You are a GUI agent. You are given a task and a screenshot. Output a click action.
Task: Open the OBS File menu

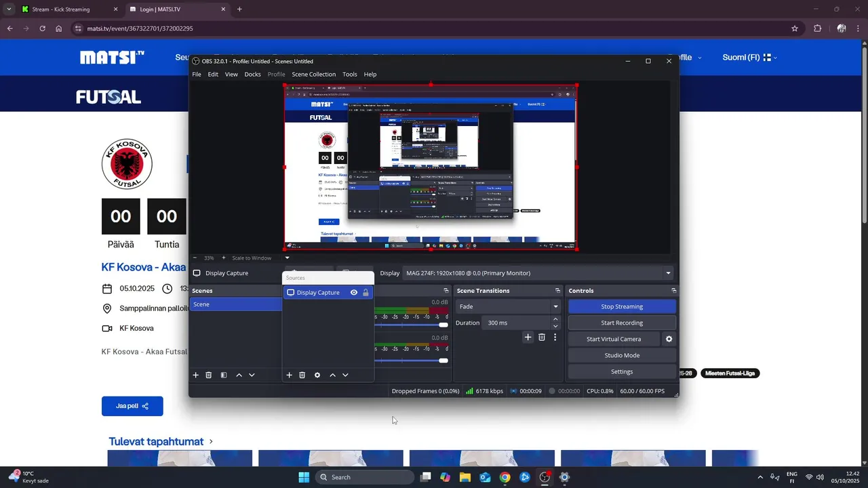(197, 75)
